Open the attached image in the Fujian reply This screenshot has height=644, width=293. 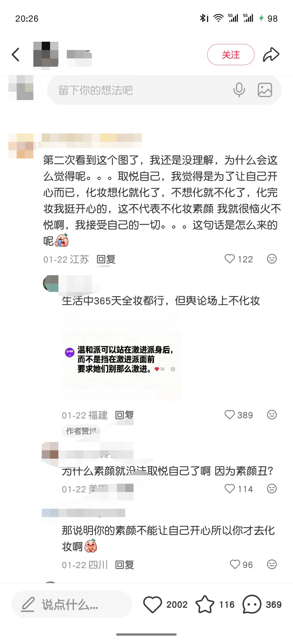click(x=122, y=358)
